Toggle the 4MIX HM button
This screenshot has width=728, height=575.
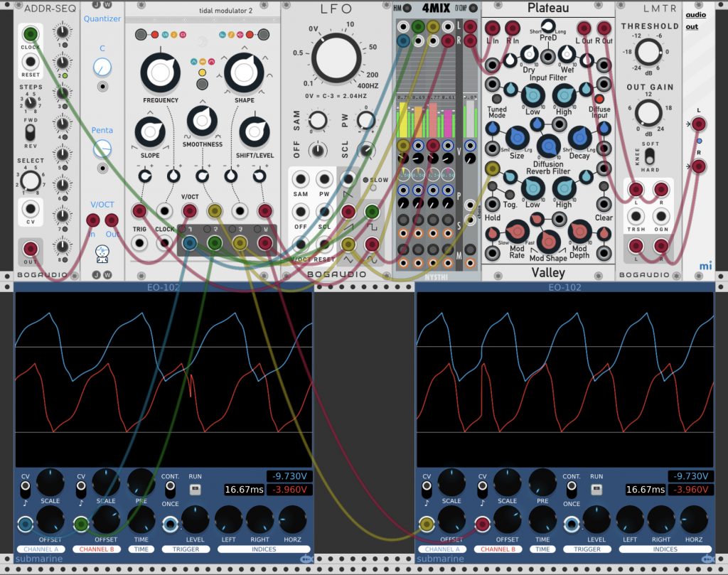pyautogui.click(x=407, y=8)
